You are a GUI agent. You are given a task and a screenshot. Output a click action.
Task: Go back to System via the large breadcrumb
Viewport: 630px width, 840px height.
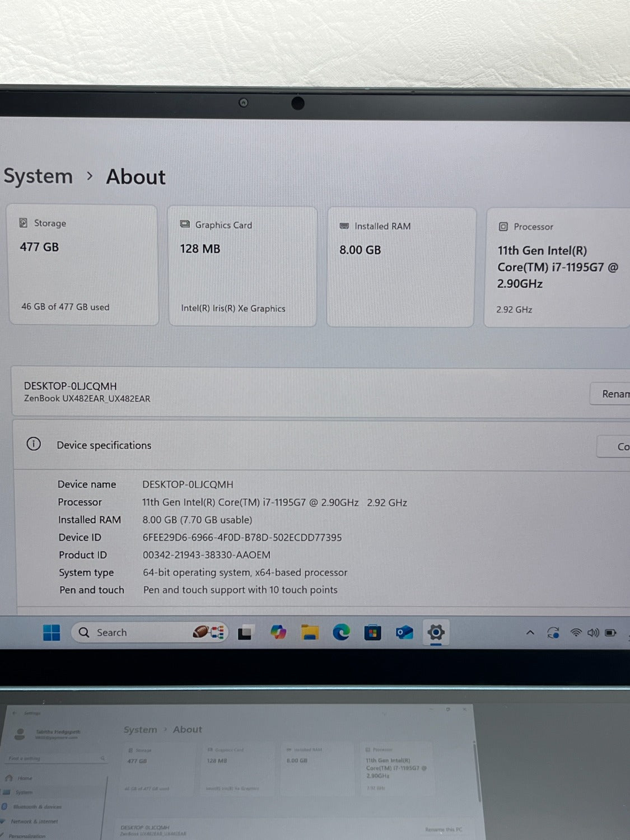pos(38,176)
